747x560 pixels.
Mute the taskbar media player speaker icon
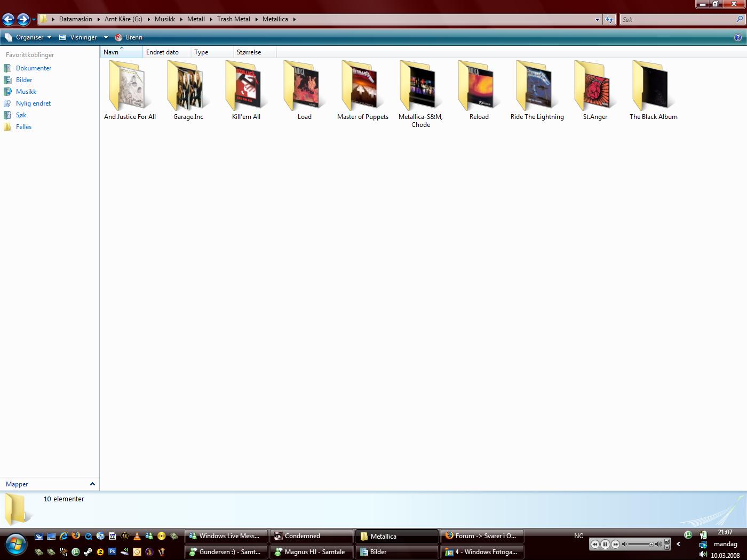624,544
